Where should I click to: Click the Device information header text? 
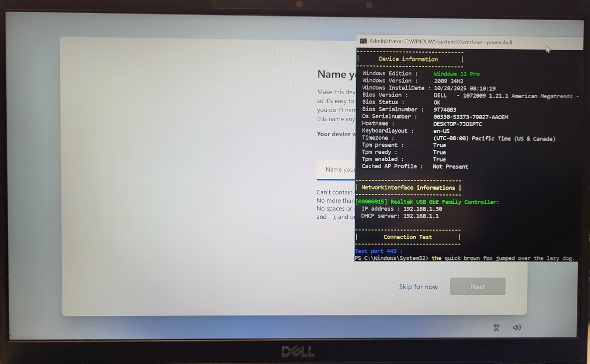tap(408, 59)
